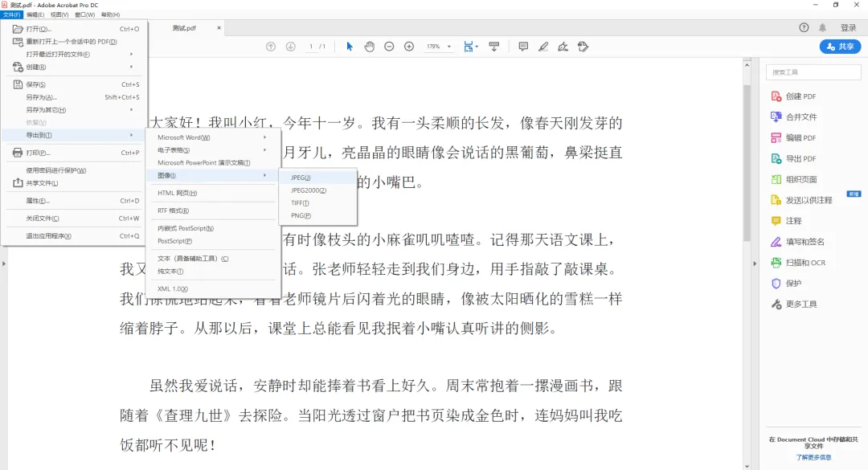The image size is (868, 470).
Task: Go to previous page arrow icon
Action: tap(271, 47)
